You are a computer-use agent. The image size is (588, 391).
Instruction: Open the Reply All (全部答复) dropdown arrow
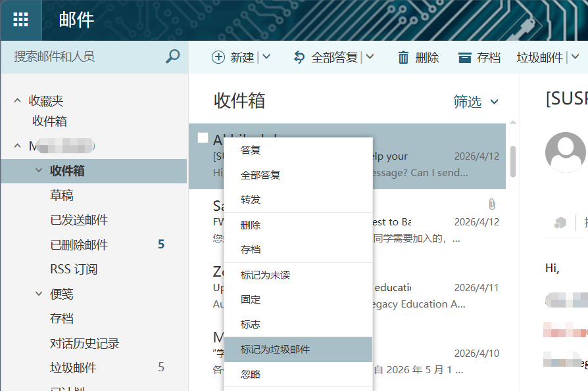point(370,57)
